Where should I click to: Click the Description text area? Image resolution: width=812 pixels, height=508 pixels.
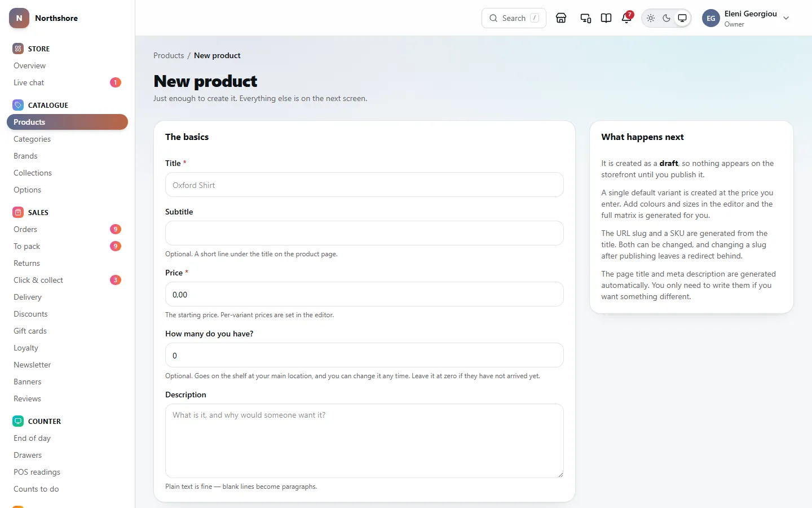364,441
